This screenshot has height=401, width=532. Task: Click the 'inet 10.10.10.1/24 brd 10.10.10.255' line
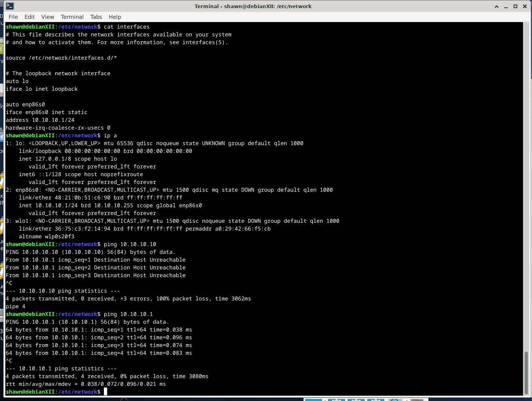pyautogui.click(x=110, y=206)
